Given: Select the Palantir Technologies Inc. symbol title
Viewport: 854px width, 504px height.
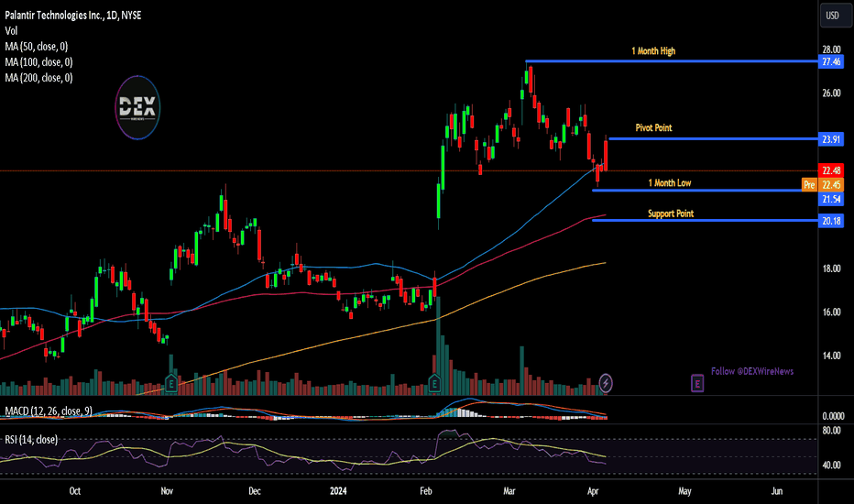Looking at the screenshot, I should coord(73,16).
